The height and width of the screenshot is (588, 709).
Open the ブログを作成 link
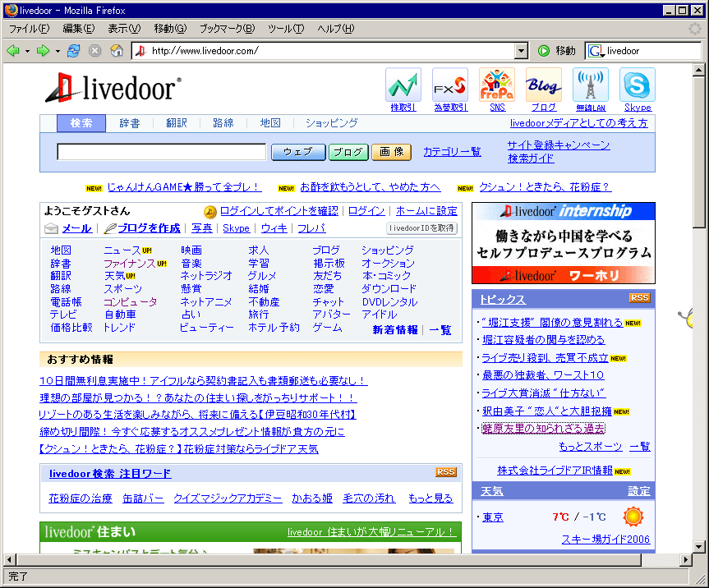point(150,228)
